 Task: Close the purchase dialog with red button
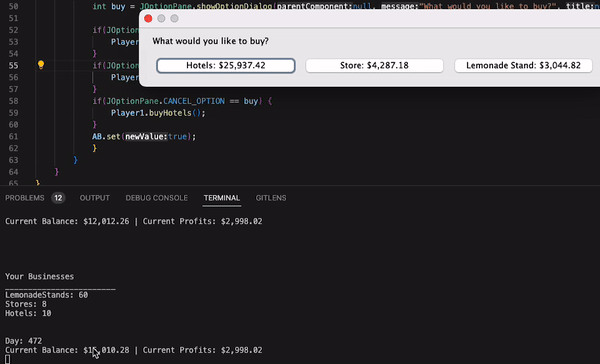click(x=148, y=18)
